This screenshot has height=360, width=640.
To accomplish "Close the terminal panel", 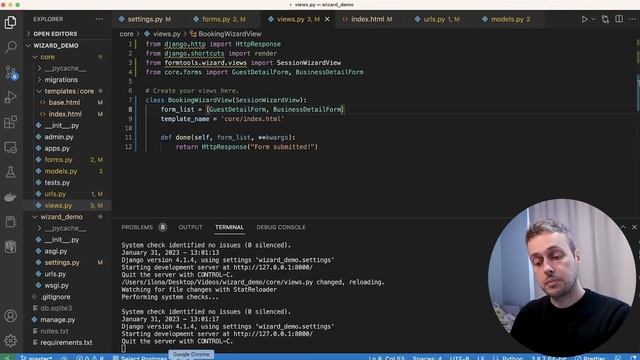I will [x=634, y=227].
